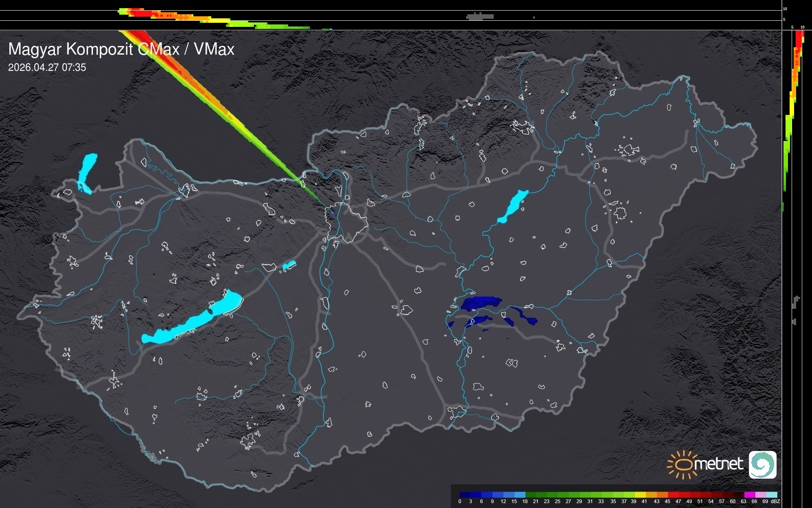
Task: Pick the light cyan 69 dBZ swatch
Action: (771, 495)
